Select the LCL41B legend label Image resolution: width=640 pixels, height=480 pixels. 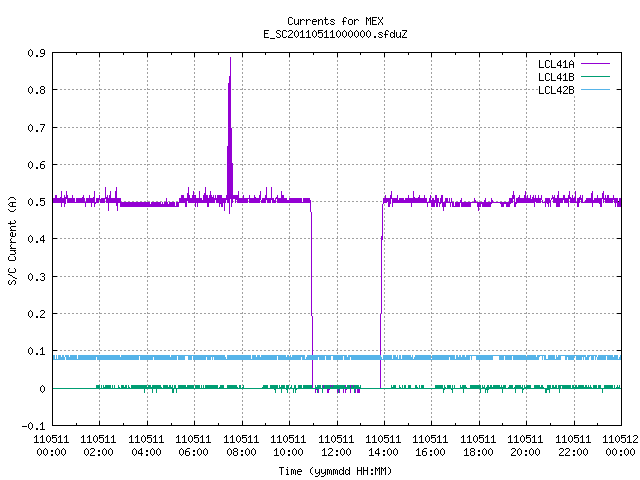pos(556,77)
